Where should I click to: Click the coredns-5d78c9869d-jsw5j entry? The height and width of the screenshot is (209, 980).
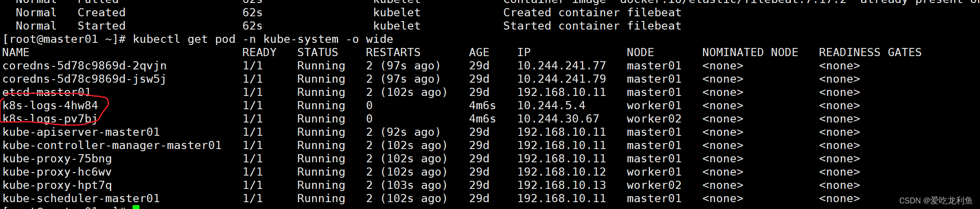coord(85,79)
